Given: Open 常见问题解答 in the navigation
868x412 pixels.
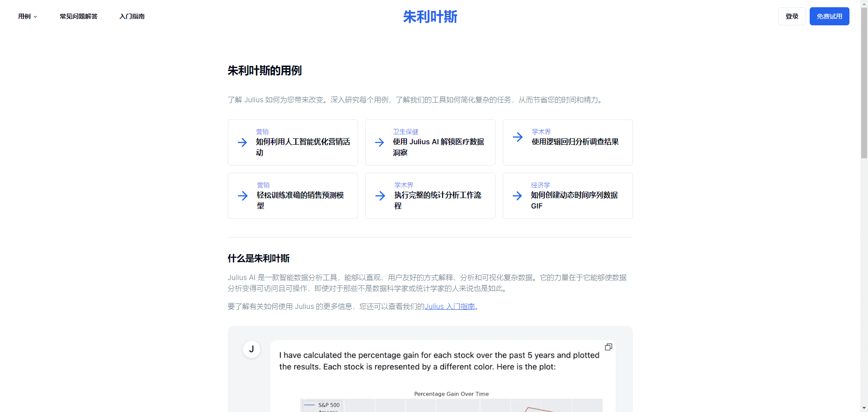Looking at the screenshot, I should [x=79, y=16].
